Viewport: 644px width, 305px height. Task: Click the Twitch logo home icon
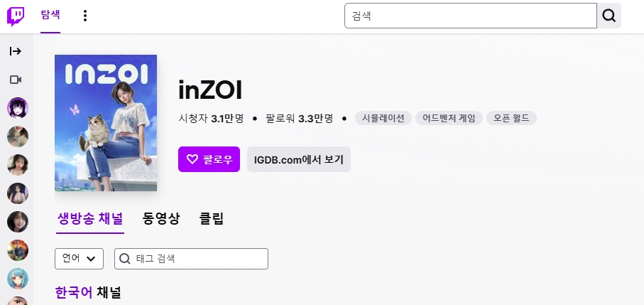[16, 16]
